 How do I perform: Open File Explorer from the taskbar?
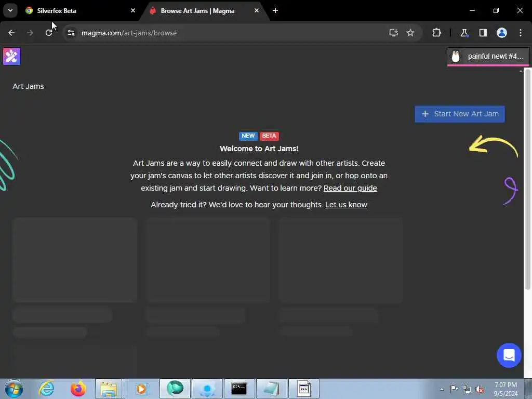109,389
